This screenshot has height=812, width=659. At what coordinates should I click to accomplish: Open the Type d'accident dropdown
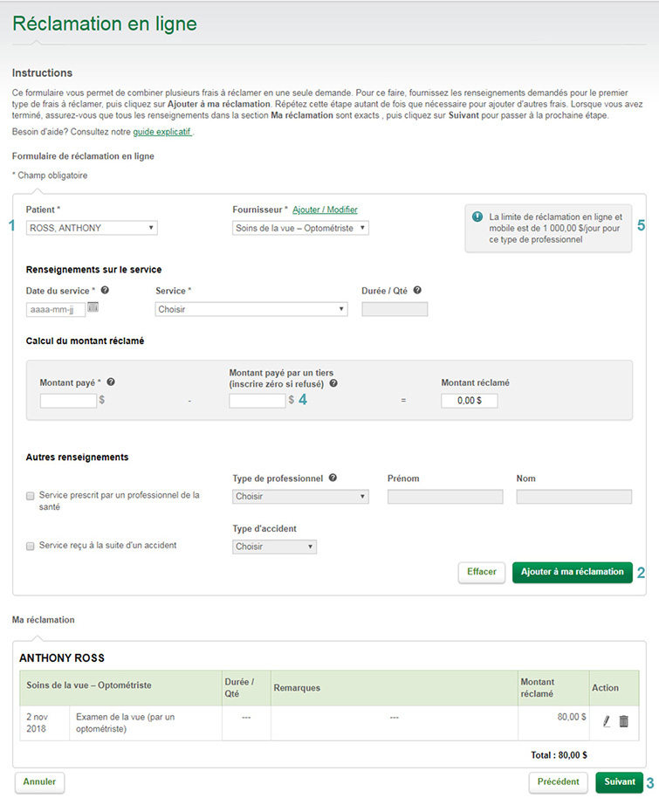(274, 547)
